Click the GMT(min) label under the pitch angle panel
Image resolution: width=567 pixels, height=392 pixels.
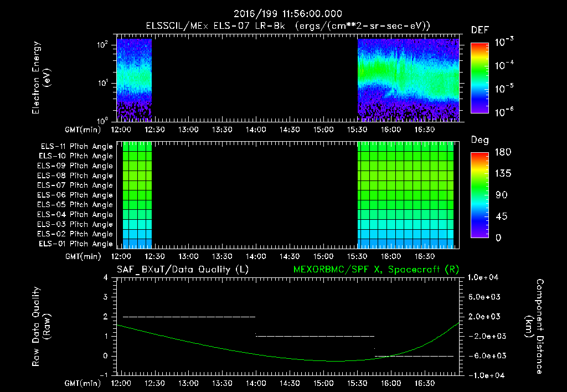pos(83,257)
